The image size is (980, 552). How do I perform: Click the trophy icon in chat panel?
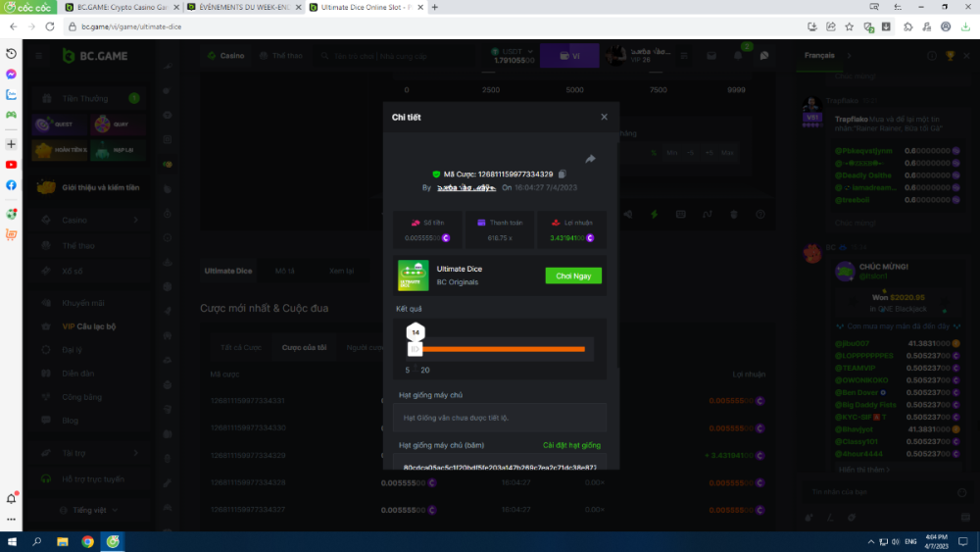950,56
